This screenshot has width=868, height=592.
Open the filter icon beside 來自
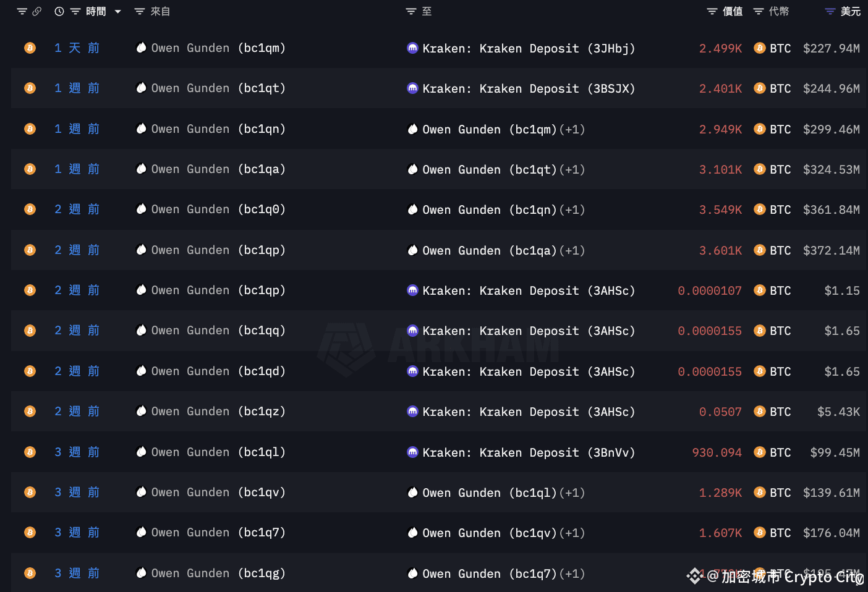[x=140, y=12]
